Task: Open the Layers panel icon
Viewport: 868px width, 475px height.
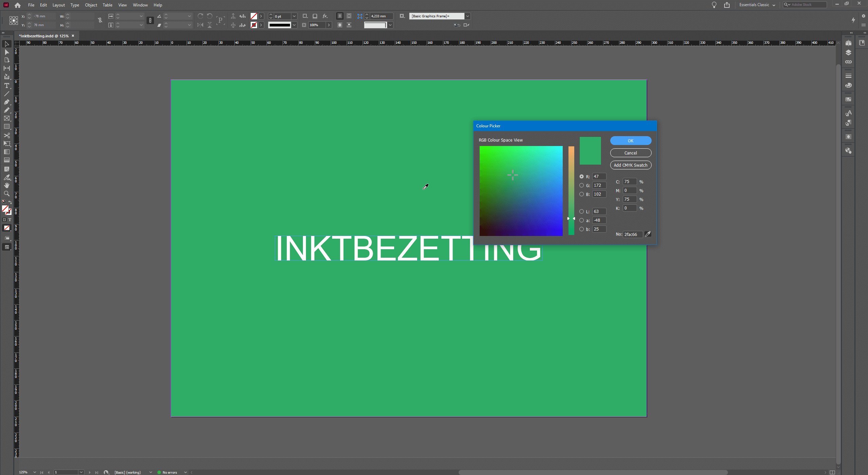Action: tap(848, 53)
